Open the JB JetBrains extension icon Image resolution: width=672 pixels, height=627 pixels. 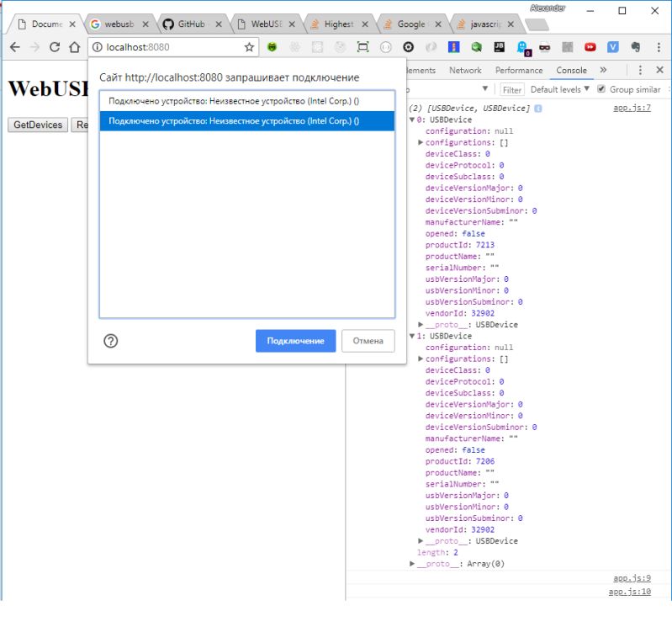point(500,47)
